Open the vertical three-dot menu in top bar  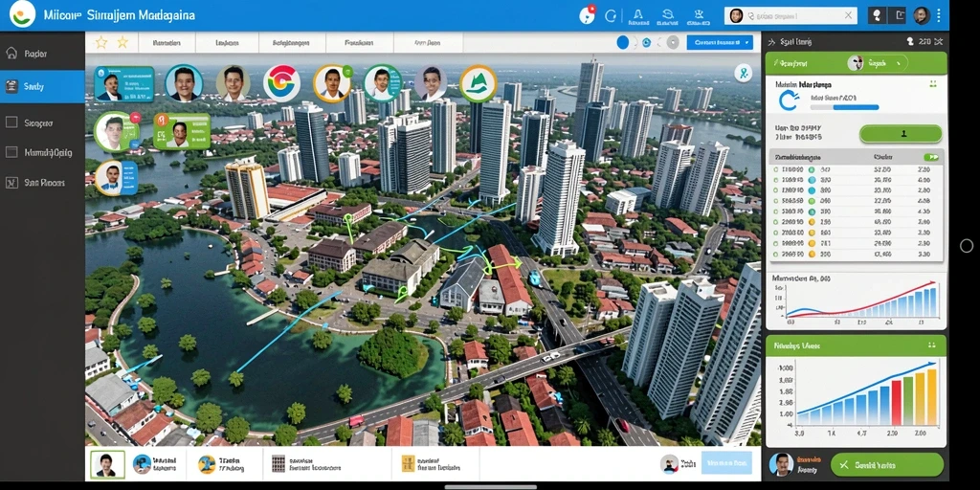(x=940, y=15)
